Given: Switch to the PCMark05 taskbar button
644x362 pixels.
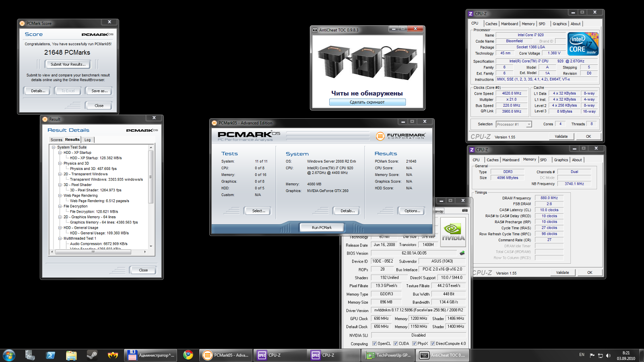Looking at the screenshot, I should [x=226, y=355].
